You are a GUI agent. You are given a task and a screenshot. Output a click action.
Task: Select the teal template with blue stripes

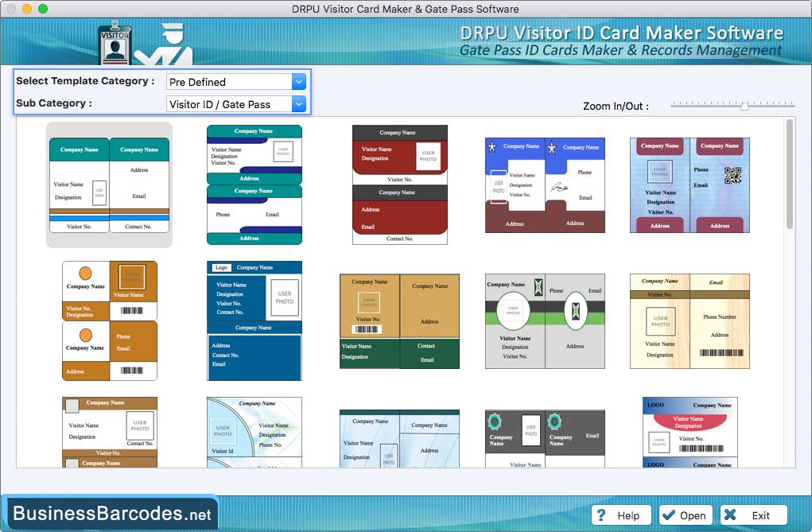[109, 185]
